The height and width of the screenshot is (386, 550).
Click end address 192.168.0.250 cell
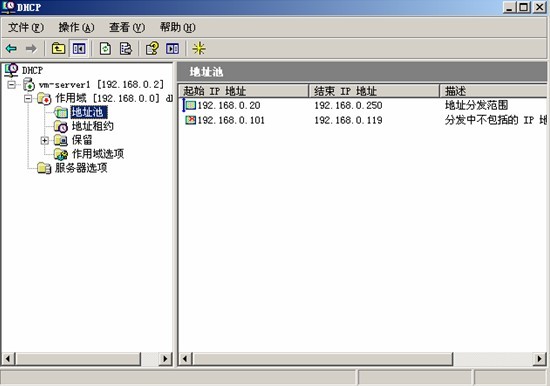click(348, 105)
